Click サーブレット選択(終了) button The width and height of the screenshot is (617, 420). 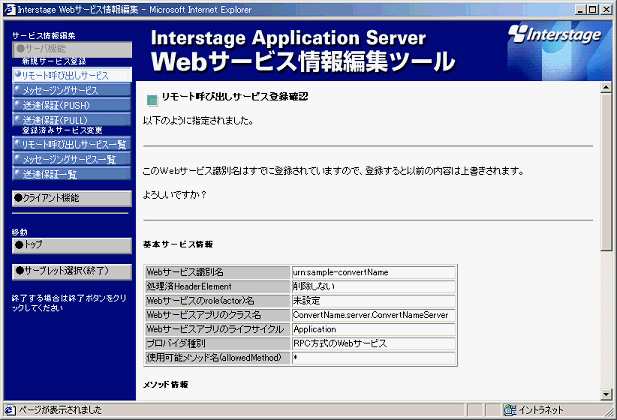tap(72, 272)
